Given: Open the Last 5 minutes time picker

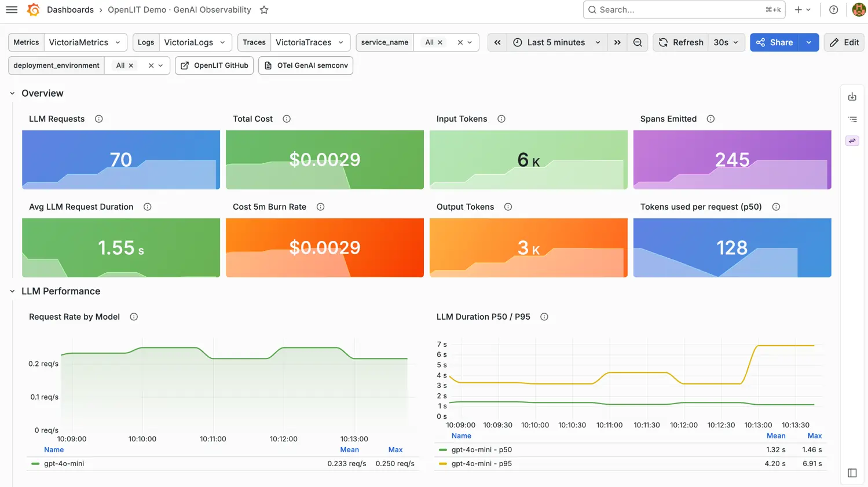Looking at the screenshot, I should [x=557, y=42].
